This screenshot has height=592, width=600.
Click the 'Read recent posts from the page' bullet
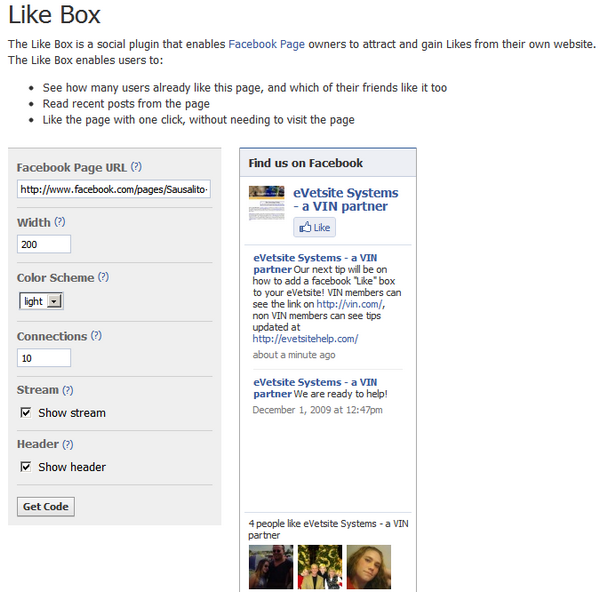click(x=126, y=104)
